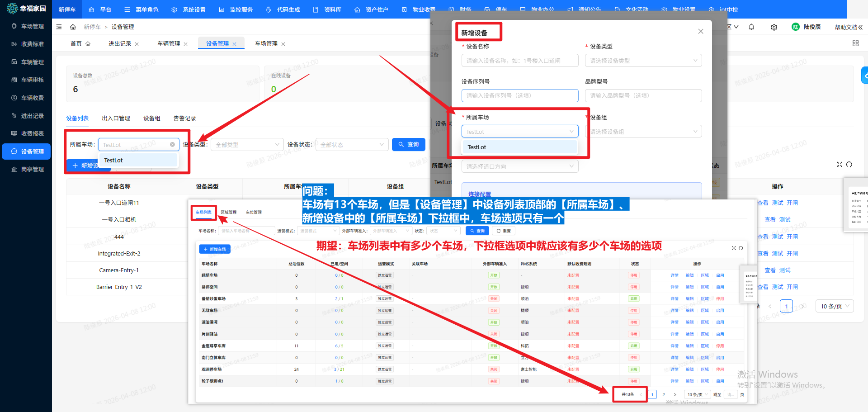Close the 进出记录 tab

point(137,44)
